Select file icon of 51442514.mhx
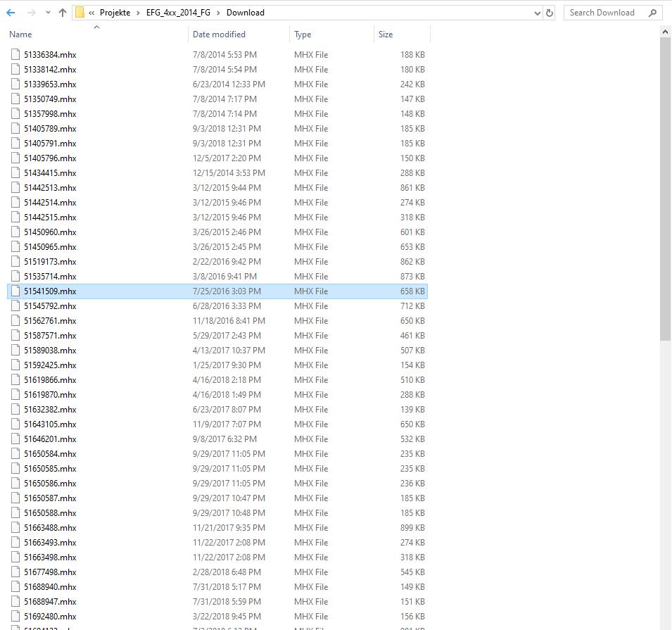Screen dimensions: 672x630 tap(15, 203)
